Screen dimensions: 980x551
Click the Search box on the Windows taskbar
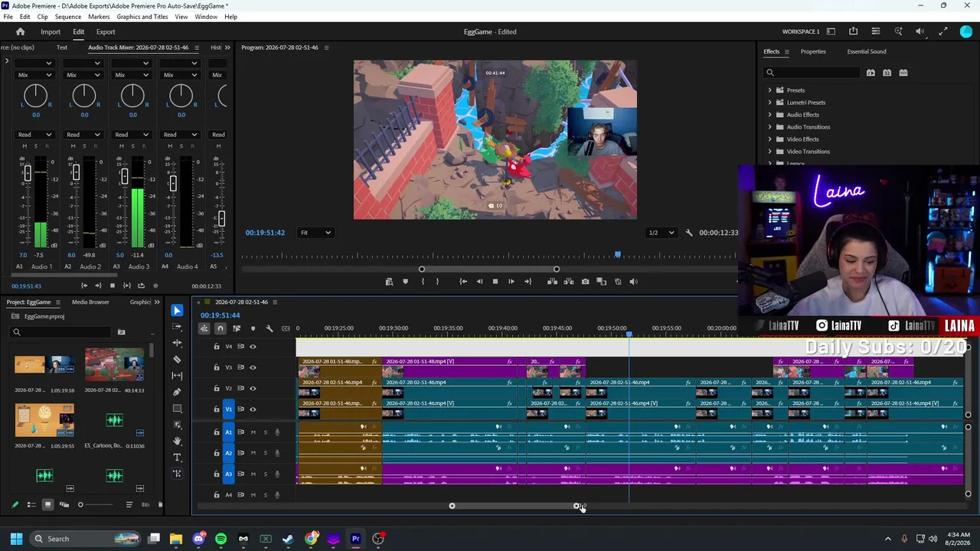[85, 539]
